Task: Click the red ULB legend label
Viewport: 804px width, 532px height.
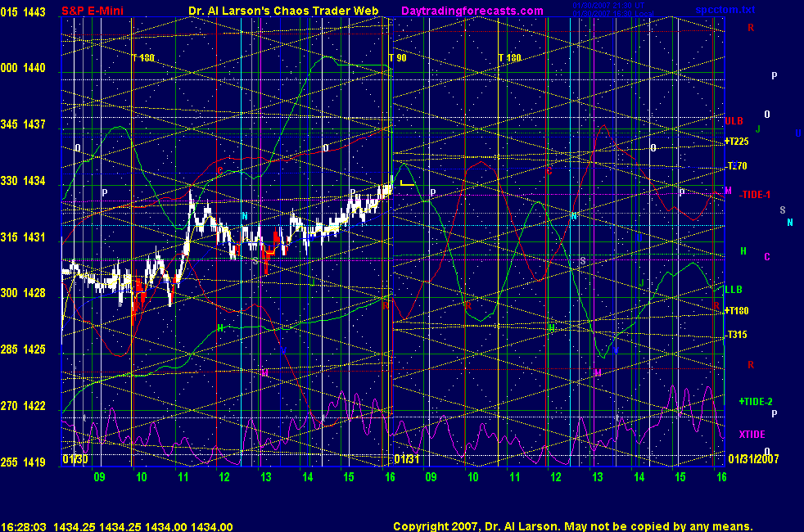Action: click(734, 121)
